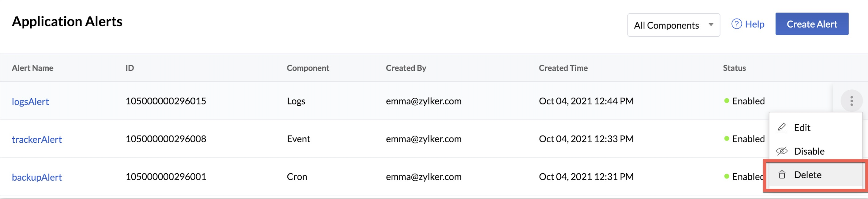The width and height of the screenshot is (868, 199).
Task: Select Delete from the context menu
Action: pos(807,175)
